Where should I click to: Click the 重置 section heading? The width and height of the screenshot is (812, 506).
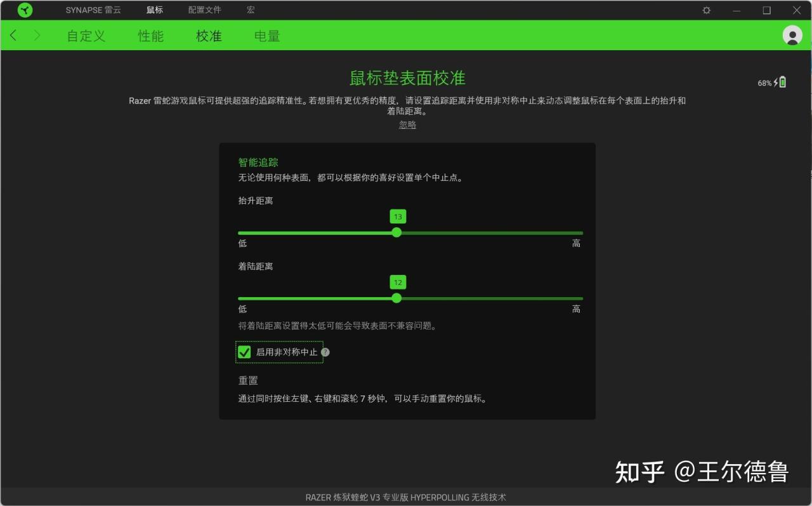(x=248, y=381)
